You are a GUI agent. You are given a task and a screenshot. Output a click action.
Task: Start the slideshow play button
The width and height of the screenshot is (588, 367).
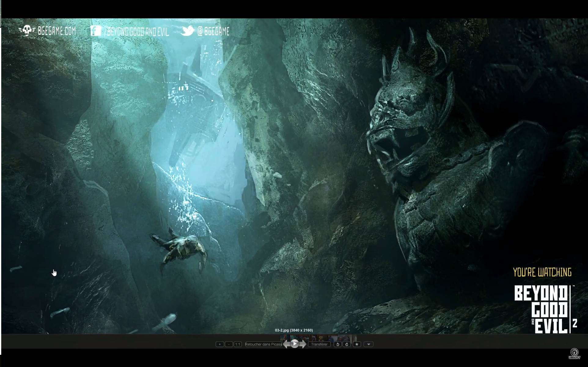[x=295, y=344]
